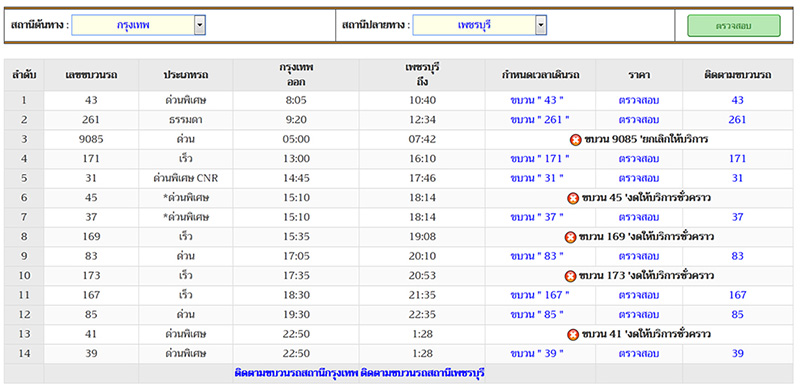Track train 261 link in last column
This screenshot has height=391, width=800.
[737, 120]
